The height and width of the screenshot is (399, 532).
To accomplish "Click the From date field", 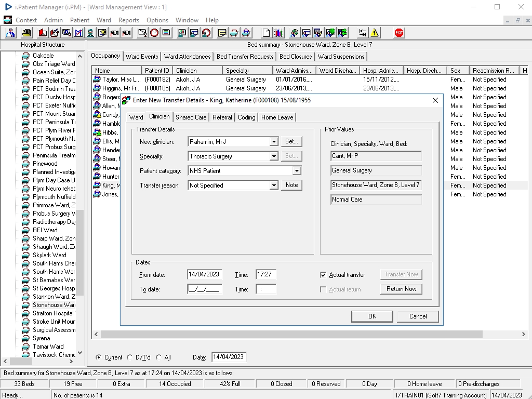I will pyautogui.click(x=205, y=274).
